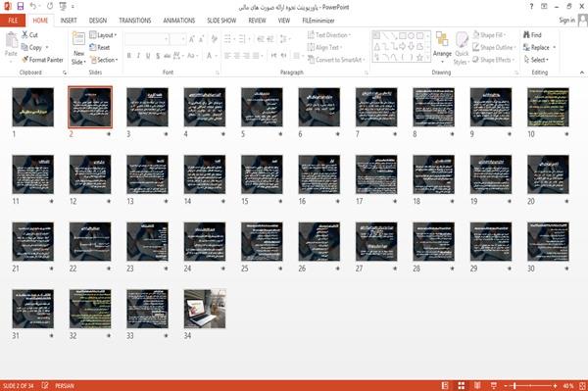
Task: Click the Save icon in quick access toolbar
Action: (21, 7)
